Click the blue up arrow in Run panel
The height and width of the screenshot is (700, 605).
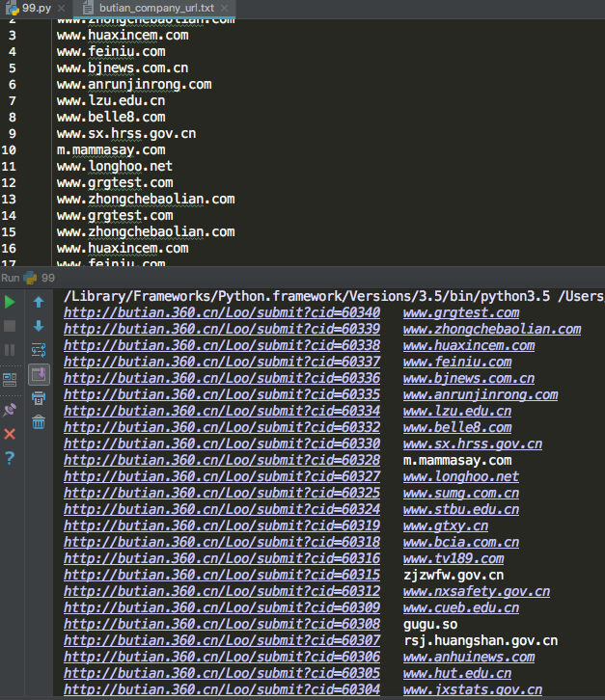(x=39, y=302)
